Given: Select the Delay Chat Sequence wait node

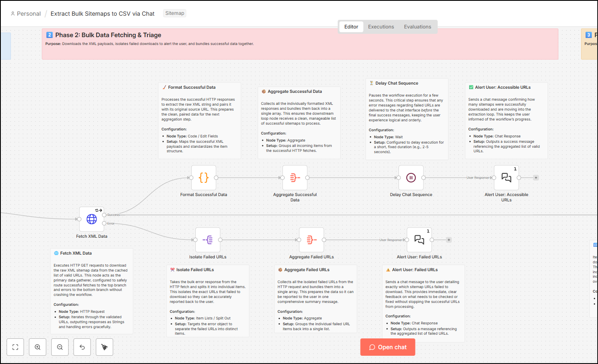Looking at the screenshot, I should (411, 177).
